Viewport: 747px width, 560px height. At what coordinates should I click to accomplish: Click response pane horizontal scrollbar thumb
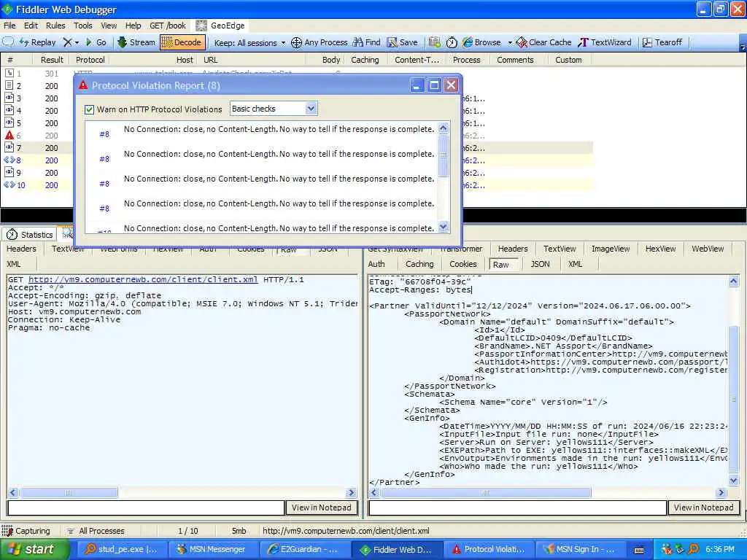click(486, 492)
